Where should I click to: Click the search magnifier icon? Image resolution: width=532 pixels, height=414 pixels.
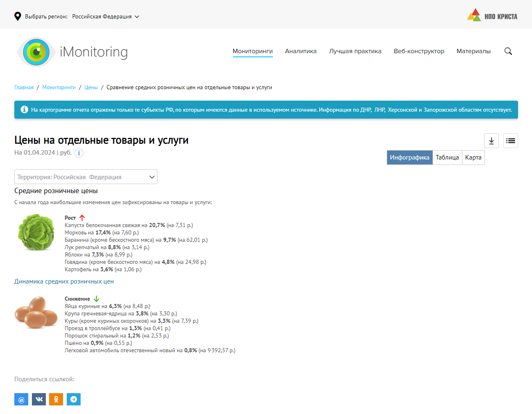[508, 51]
